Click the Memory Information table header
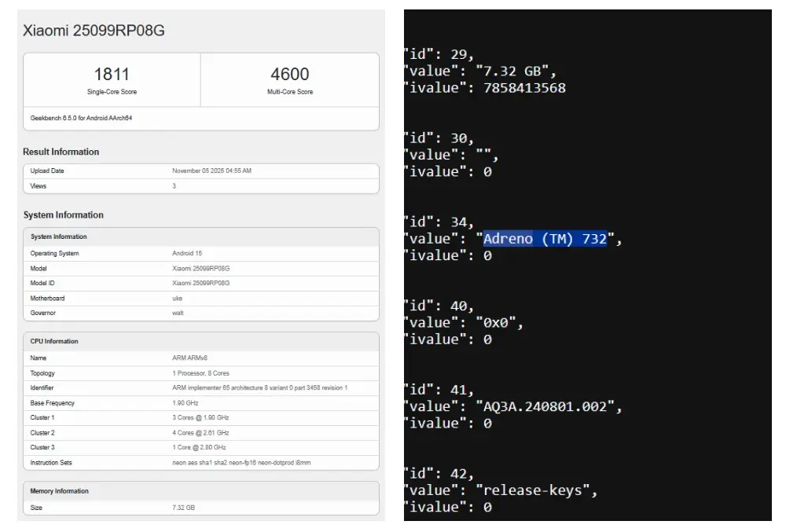This screenshot has height=532, width=786. (59, 491)
